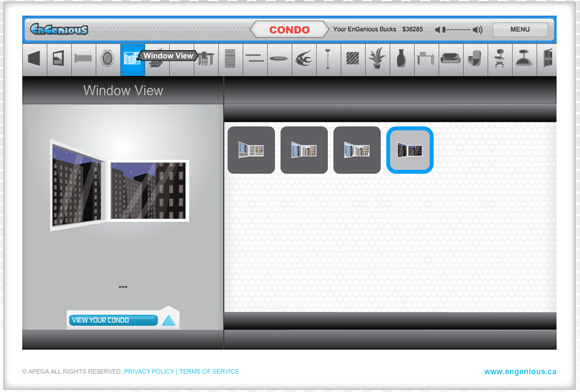Open the vase category icon
580x392 pixels.
pos(401,58)
